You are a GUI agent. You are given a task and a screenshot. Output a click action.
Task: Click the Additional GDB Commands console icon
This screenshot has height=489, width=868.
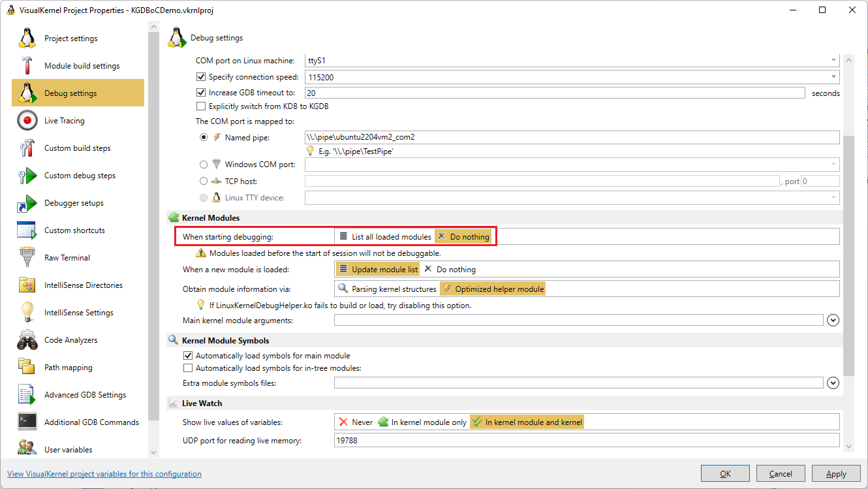[27, 422]
